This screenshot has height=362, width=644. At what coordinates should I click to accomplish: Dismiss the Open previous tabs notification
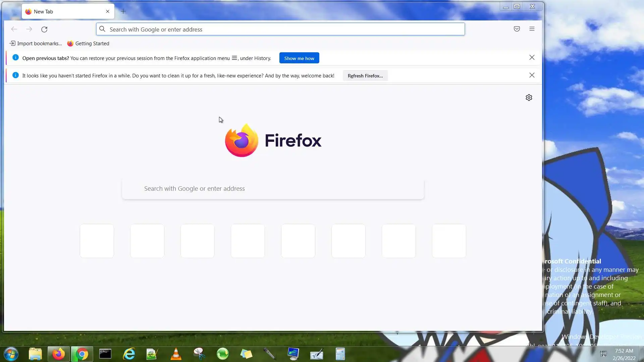coord(532,58)
